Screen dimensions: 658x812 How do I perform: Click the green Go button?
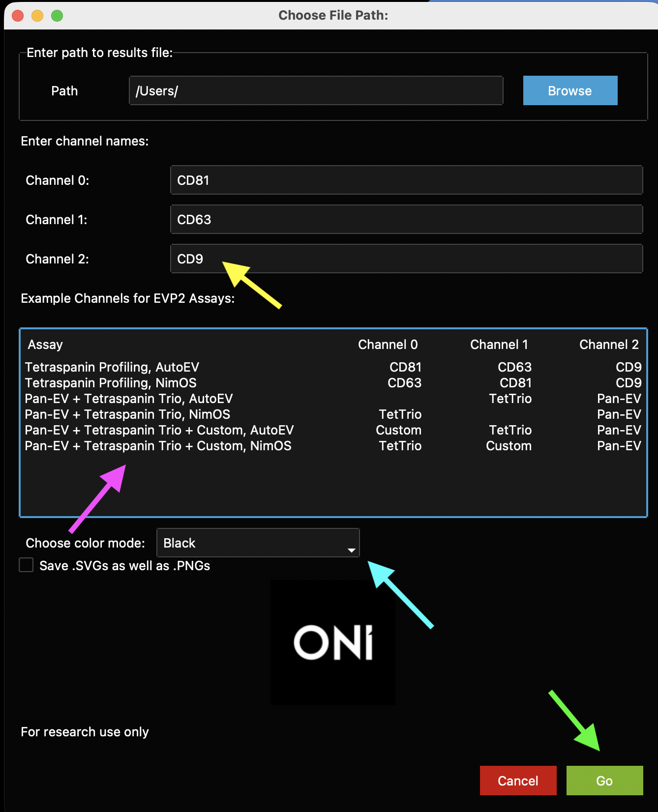click(604, 781)
